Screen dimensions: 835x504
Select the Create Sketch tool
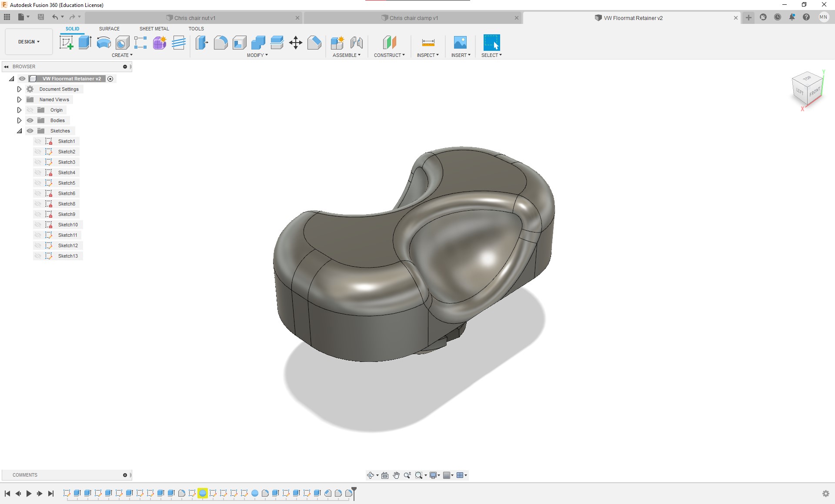[66, 43]
